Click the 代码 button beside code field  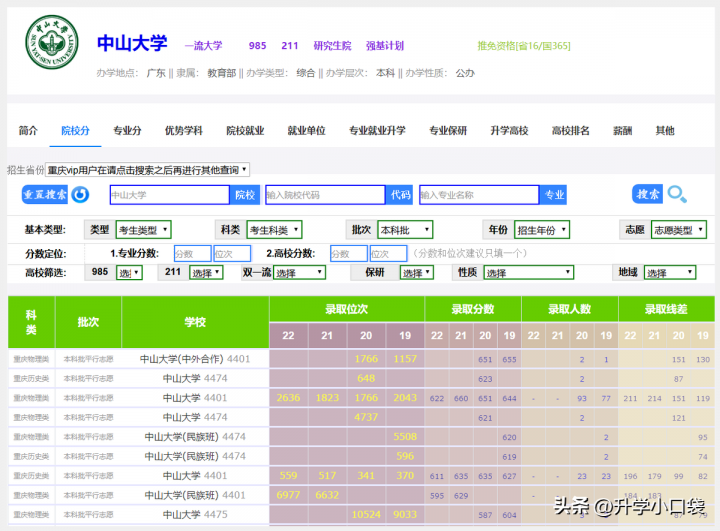coord(400,195)
